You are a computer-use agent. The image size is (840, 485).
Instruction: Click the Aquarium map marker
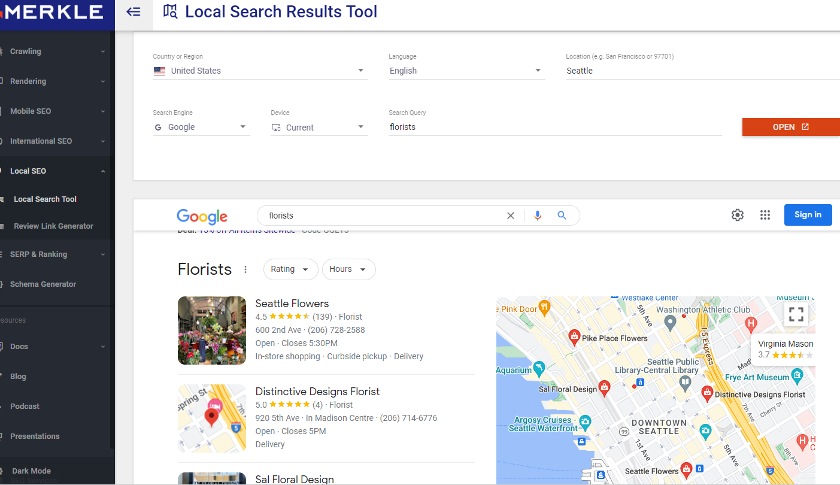pos(539,368)
